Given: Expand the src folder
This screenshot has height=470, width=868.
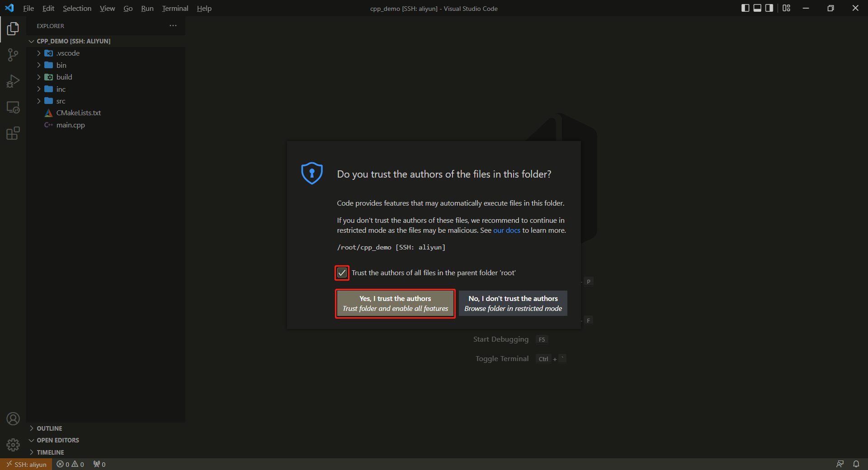Looking at the screenshot, I should click(x=61, y=101).
